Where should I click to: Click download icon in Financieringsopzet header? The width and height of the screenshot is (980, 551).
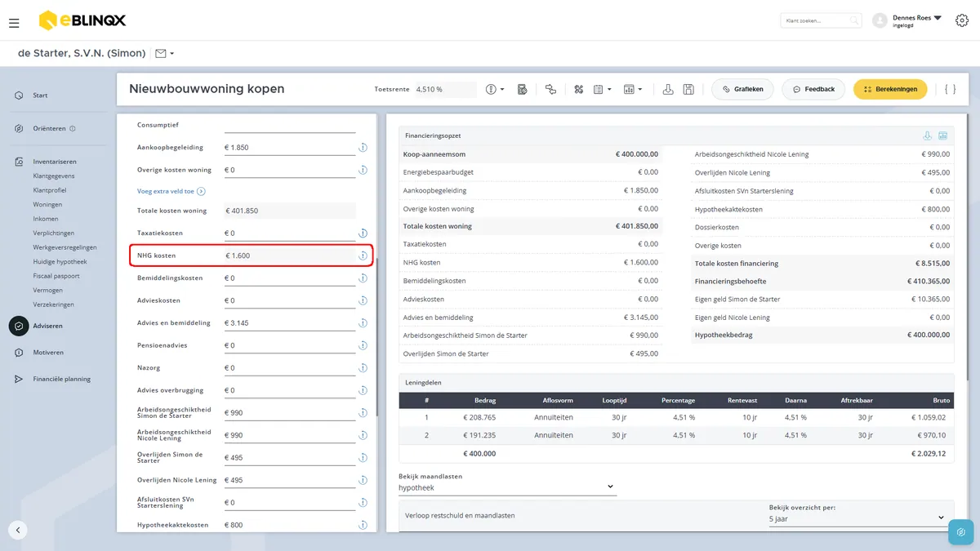coord(927,136)
